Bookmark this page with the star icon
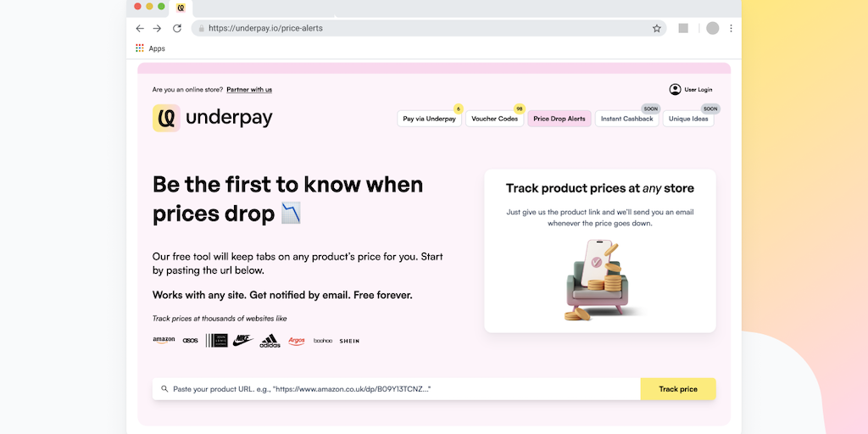The width and height of the screenshot is (868, 434). pyautogui.click(x=657, y=28)
